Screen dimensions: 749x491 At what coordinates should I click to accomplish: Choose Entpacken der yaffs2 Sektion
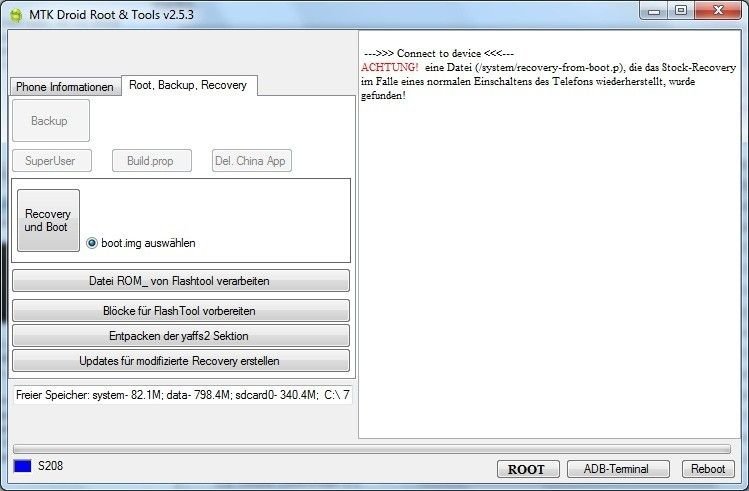[x=181, y=336]
